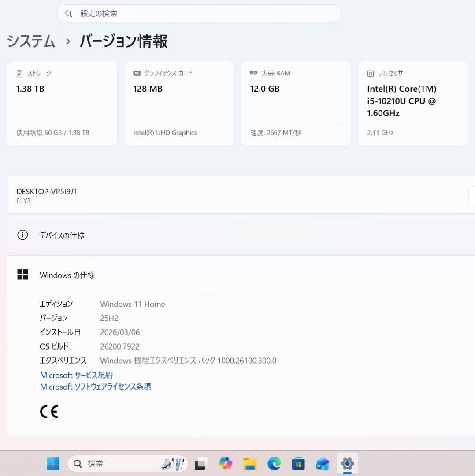Click the magnifier icon in settings search
Image resolution: width=475 pixels, height=476 pixels.
pyautogui.click(x=69, y=14)
